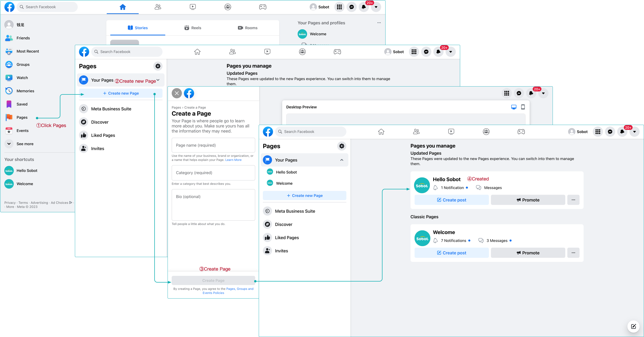The height and width of the screenshot is (337, 644).
Task: Open the Groups icon in the backmost window's top bar
Action: pos(228,7)
